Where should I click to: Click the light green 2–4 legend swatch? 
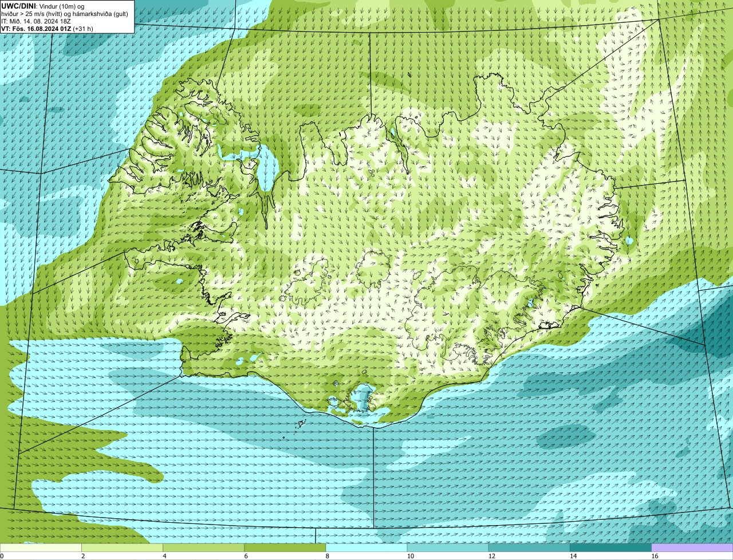[x=122, y=547]
